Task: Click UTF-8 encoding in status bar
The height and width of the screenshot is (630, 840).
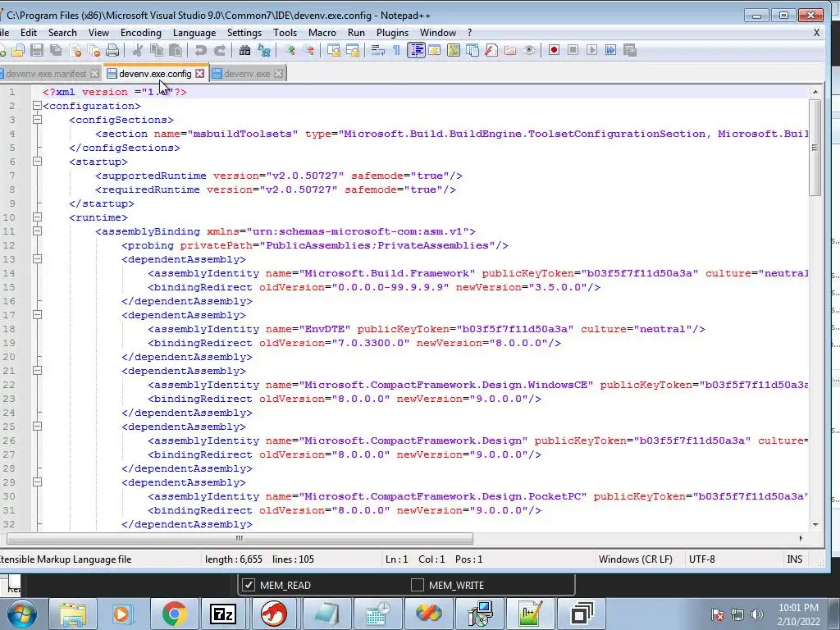Action: pos(702,559)
